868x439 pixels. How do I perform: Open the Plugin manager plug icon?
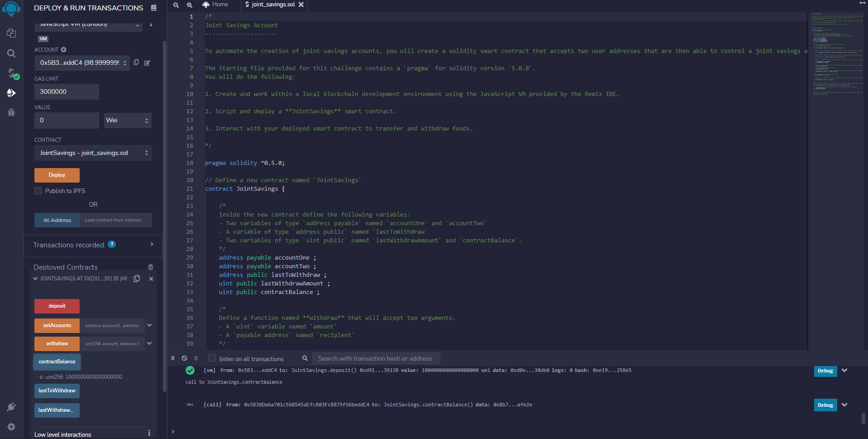click(x=11, y=407)
